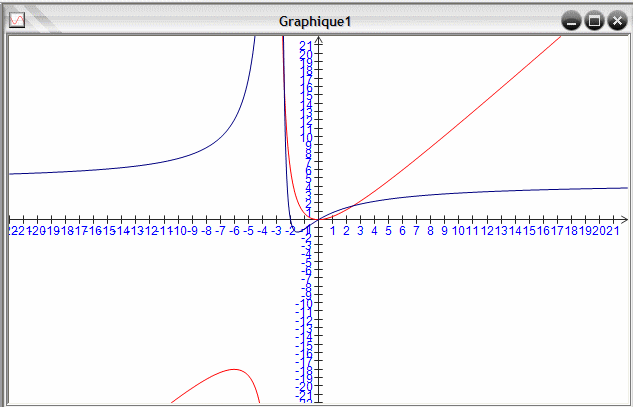633x407 pixels.
Task: Click the y-axis label 21 at top
Action: click(306, 46)
